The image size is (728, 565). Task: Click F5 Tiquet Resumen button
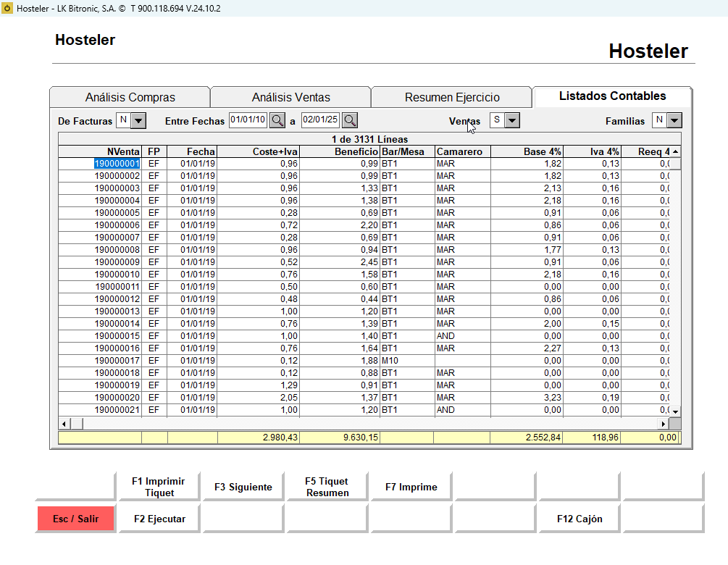click(327, 487)
